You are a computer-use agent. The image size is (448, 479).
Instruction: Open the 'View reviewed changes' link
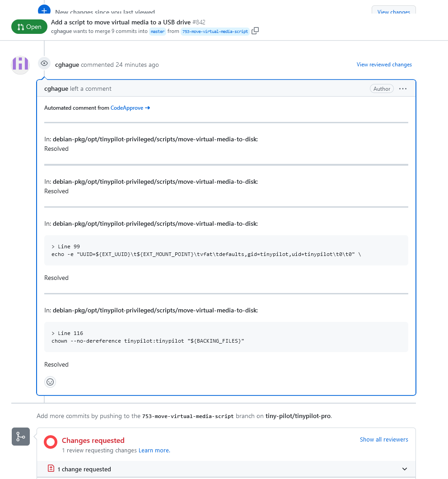[384, 65]
